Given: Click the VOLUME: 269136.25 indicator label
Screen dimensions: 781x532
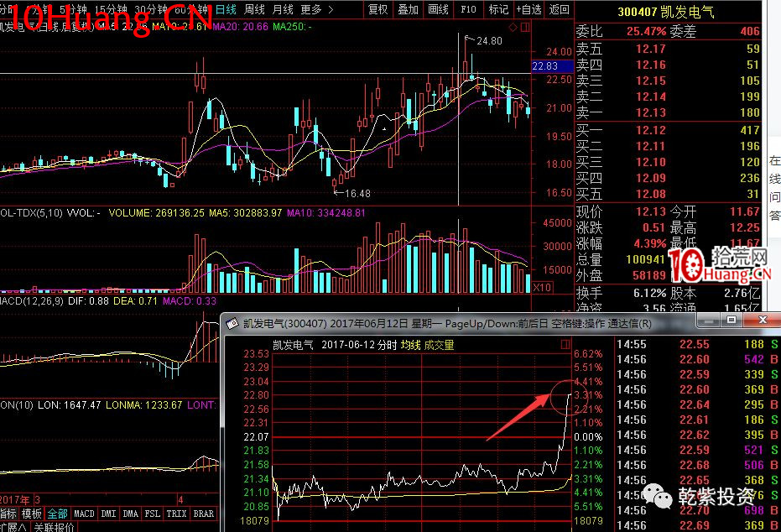Looking at the screenshot, I should coord(156,212).
